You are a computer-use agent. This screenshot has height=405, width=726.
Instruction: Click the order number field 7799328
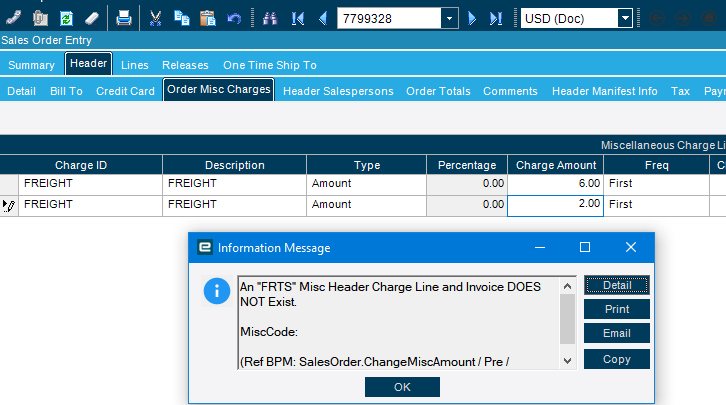[389, 19]
